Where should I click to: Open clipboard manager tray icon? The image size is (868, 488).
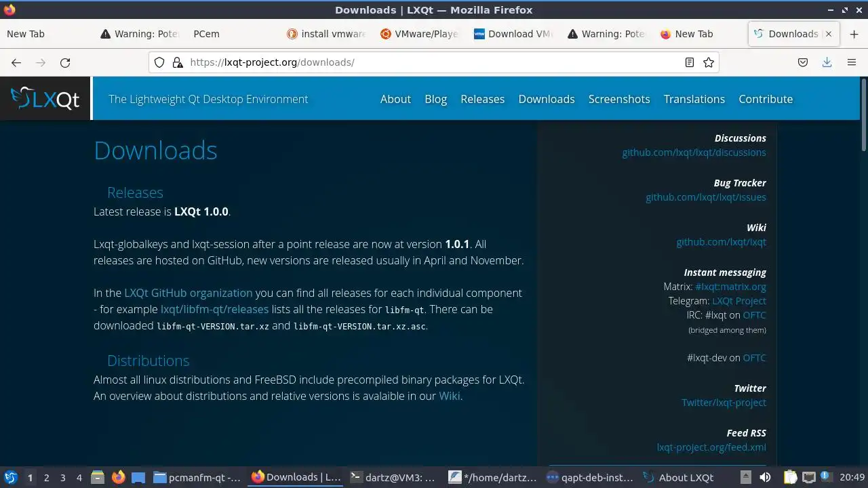[x=790, y=477]
